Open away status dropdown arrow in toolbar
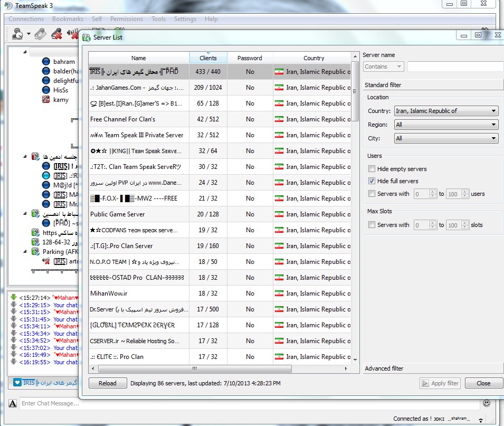 point(28,34)
